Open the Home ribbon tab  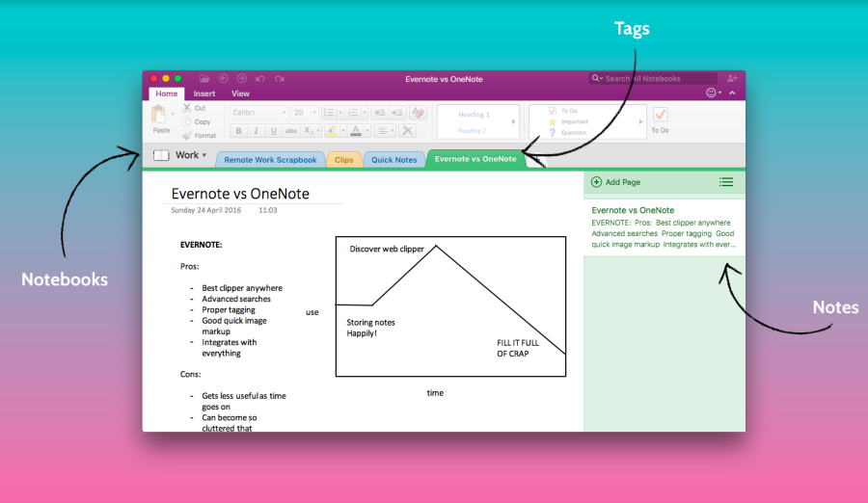[166, 93]
